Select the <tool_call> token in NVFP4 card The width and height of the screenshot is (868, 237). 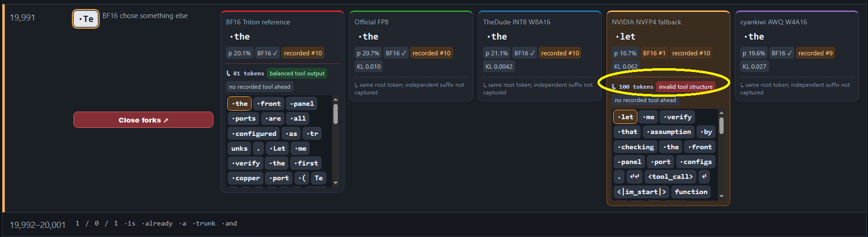pos(670,177)
